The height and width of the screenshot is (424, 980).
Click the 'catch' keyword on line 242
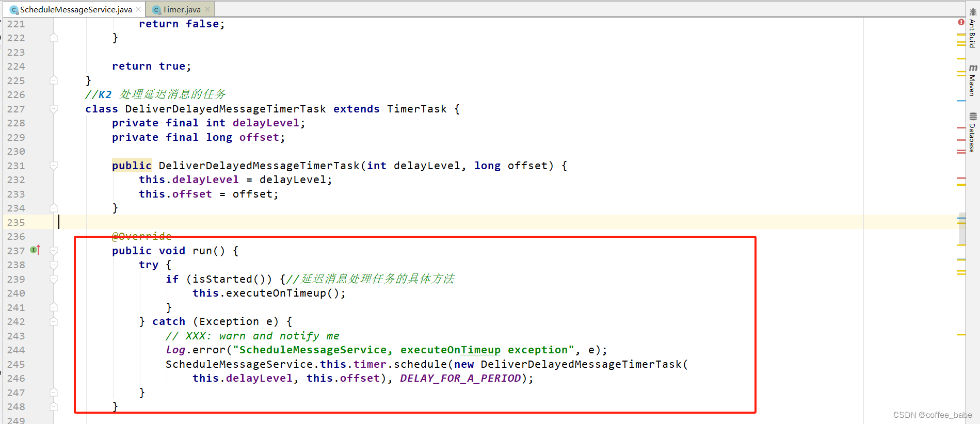(x=169, y=321)
